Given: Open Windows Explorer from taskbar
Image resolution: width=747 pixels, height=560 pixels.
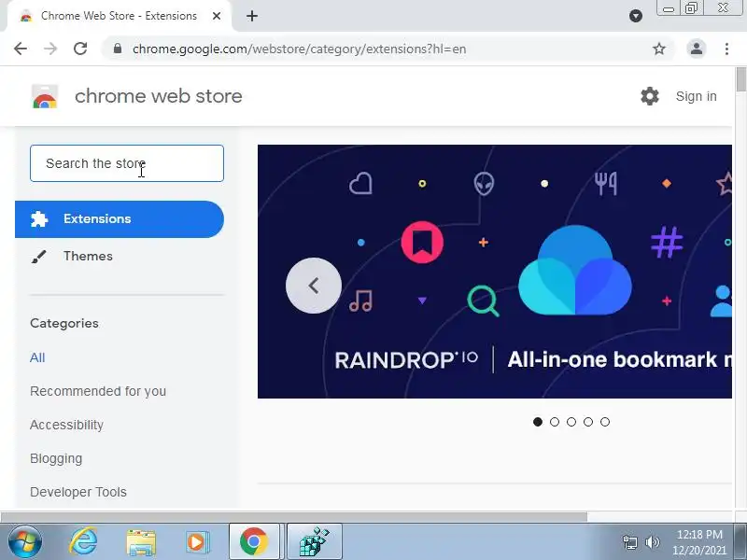Looking at the screenshot, I should 141,542.
